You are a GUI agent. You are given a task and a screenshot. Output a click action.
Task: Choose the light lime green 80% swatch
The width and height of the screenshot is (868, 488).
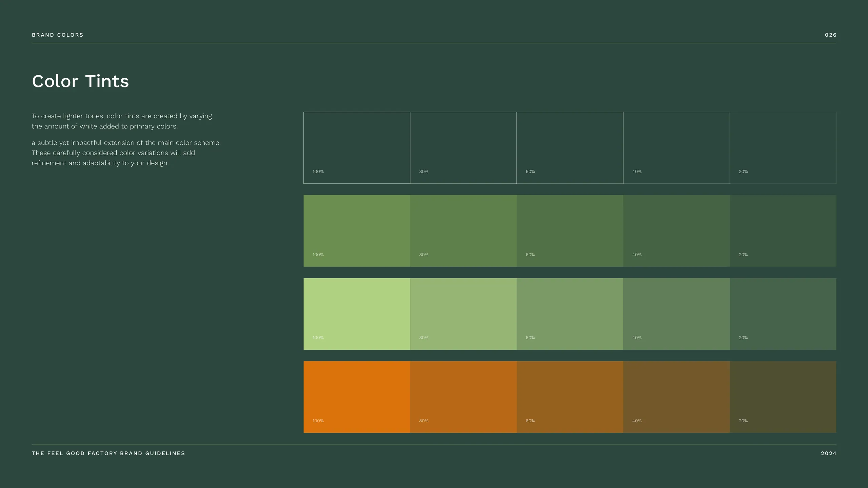(463, 314)
